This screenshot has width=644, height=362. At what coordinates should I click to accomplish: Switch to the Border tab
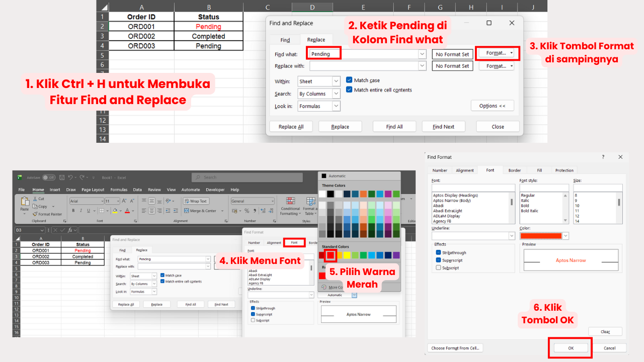[x=514, y=170]
